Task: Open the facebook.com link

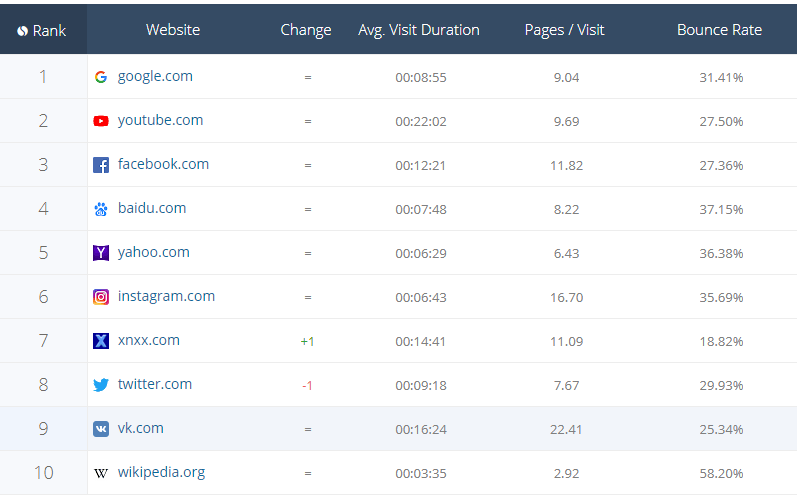Action: (163, 164)
